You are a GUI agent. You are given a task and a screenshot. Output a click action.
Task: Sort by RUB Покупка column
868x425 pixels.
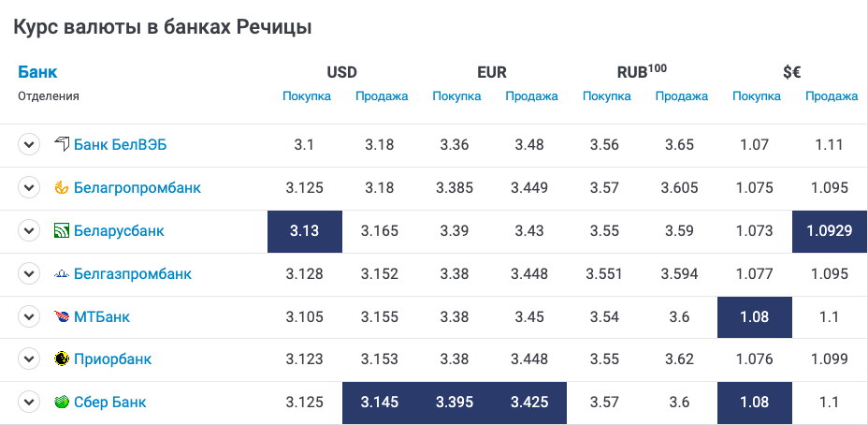(x=607, y=96)
